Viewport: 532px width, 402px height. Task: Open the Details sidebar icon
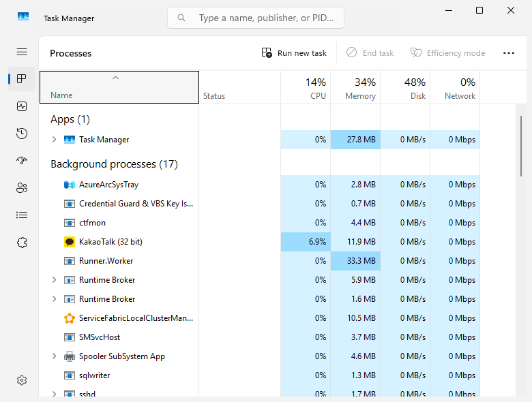point(22,215)
